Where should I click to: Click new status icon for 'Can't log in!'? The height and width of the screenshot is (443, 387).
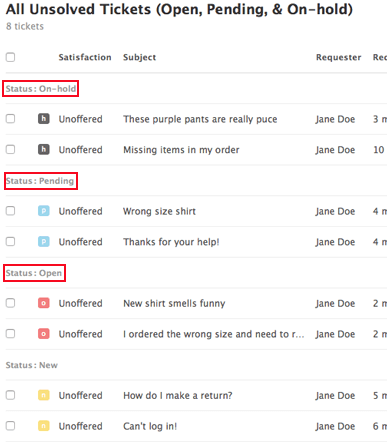click(x=44, y=426)
